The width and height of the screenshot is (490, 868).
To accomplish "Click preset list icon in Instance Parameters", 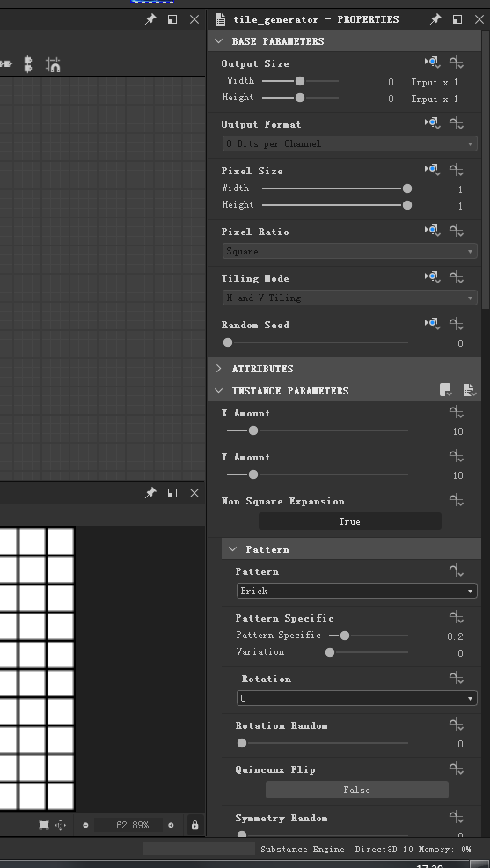I will click(470, 390).
